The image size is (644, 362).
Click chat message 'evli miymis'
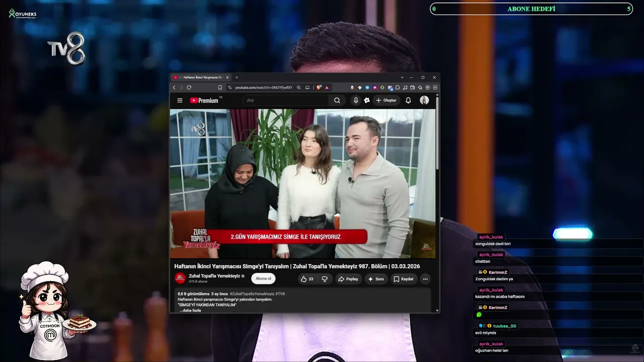486,333
